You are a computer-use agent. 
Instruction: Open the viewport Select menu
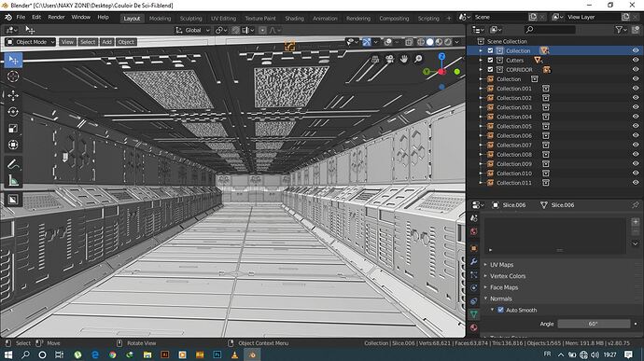[88, 42]
